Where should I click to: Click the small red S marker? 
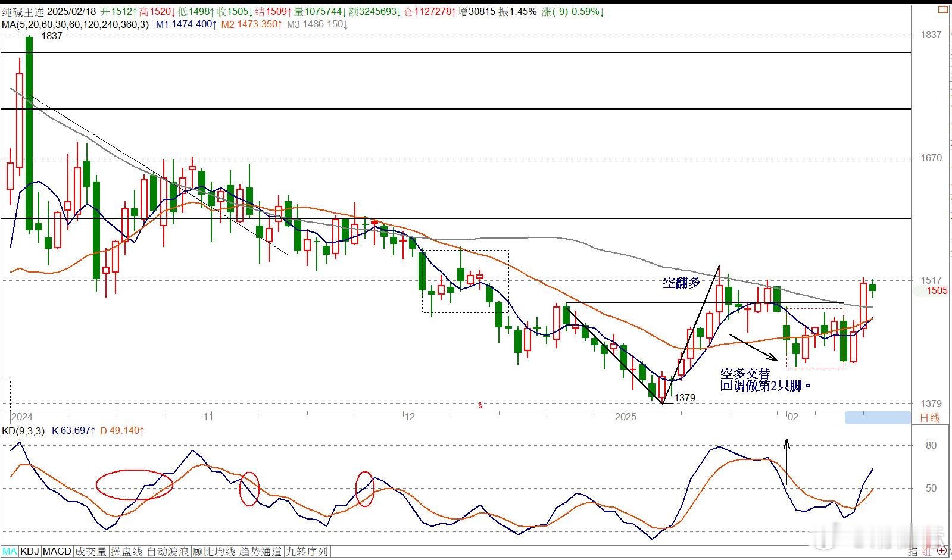pos(480,405)
